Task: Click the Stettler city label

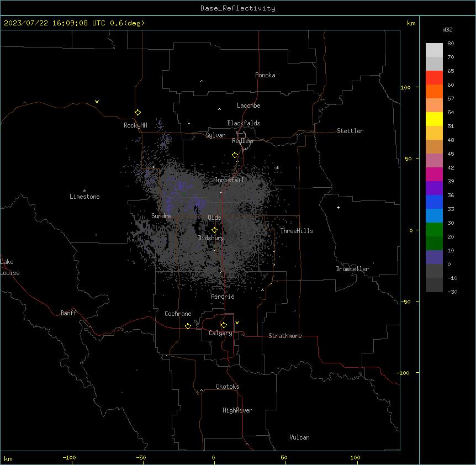Action: (x=350, y=131)
